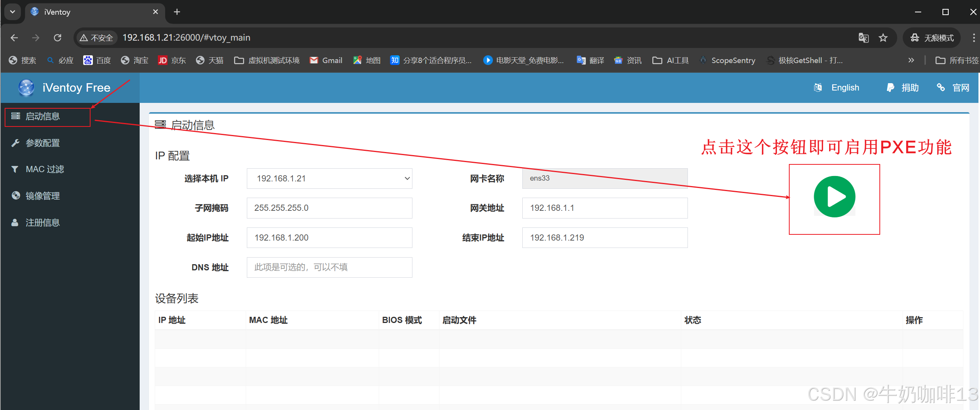Screen dimensions: 980x410
Task: Bookmark this page with the star icon
Action: click(x=883, y=38)
